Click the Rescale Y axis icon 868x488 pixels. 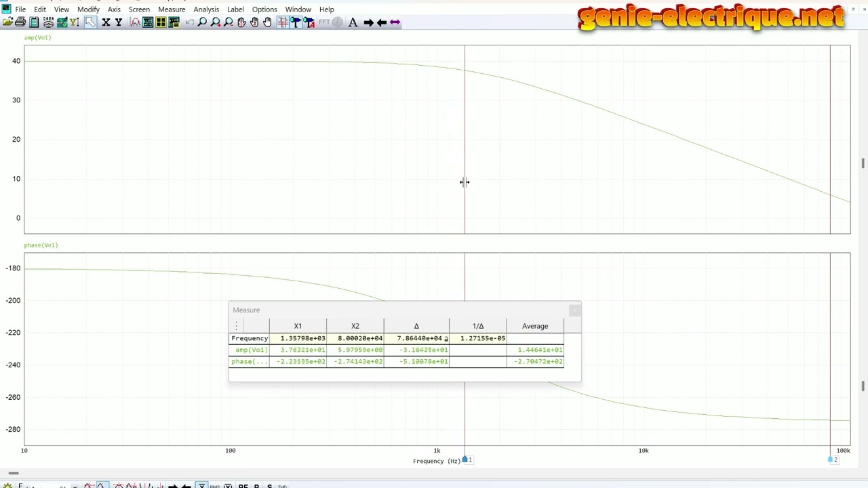pyautogui.click(x=75, y=22)
